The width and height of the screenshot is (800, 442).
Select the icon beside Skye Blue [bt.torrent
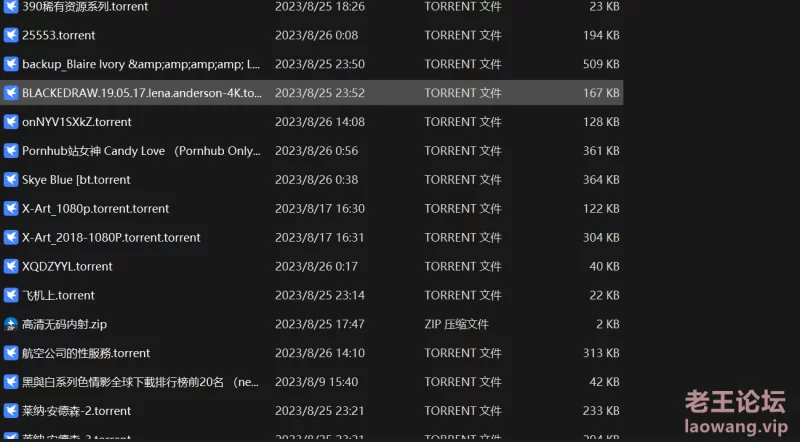coord(11,180)
